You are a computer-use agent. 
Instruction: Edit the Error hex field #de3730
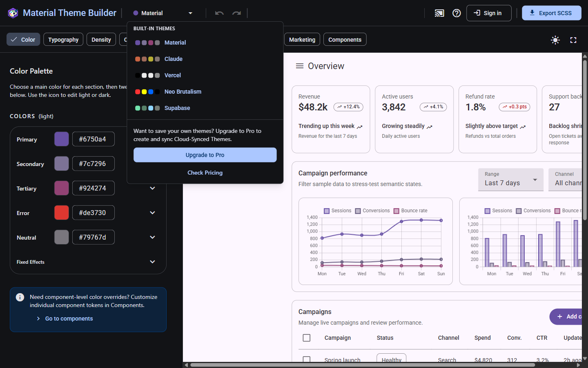pyautogui.click(x=94, y=213)
